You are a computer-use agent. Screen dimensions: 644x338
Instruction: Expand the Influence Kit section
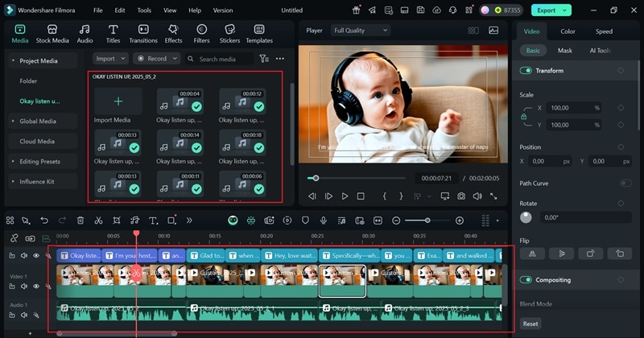point(13,182)
